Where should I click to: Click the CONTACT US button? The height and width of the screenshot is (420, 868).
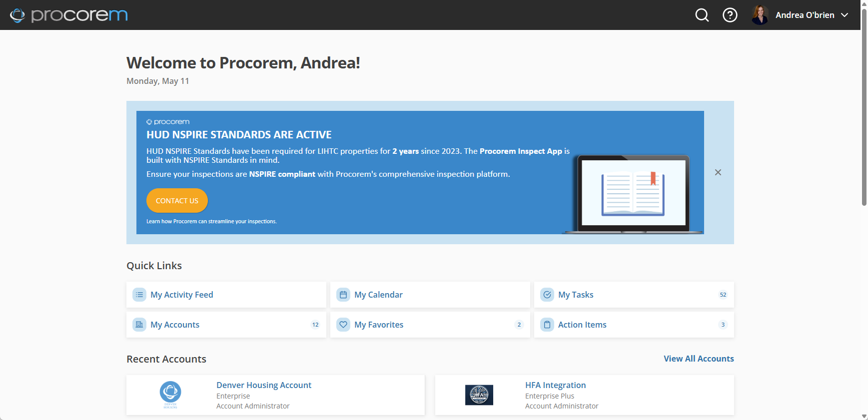click(177, 201)
